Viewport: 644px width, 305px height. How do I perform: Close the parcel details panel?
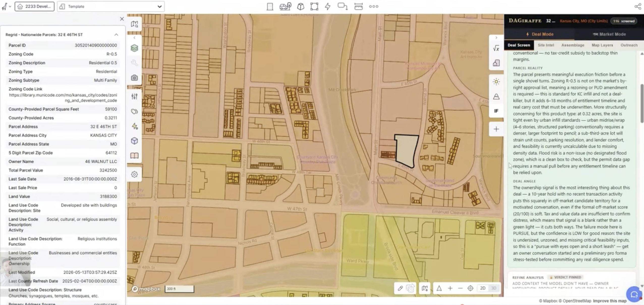[x=122, y=19]
